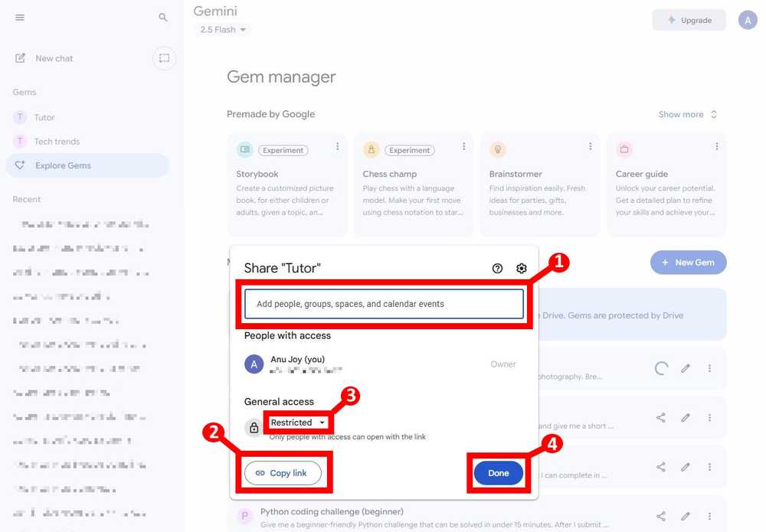Expand the Restricted general access dropdown
The height and width of the screenshot is (532, 766).
pyautogui.click(x=297, y=423)
